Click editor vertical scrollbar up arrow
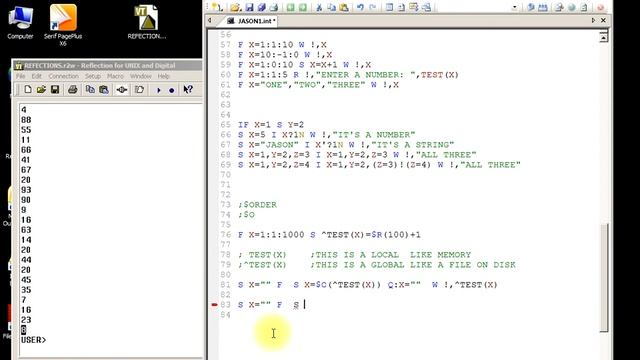Viewport: 640px width, 360px height. pos(604,37)
